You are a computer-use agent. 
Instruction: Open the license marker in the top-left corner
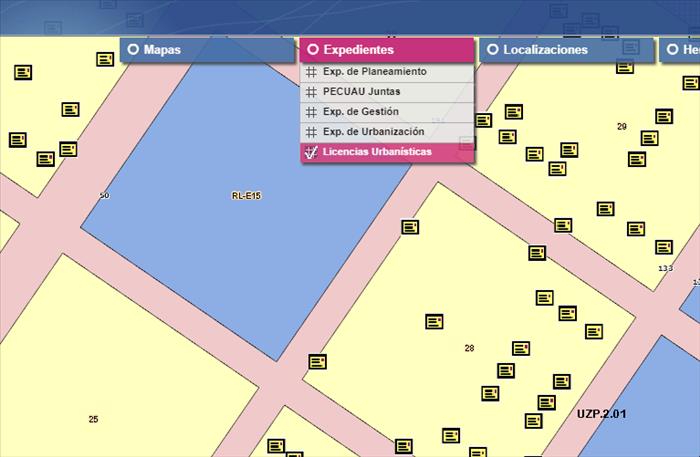[x=24, y=72]
